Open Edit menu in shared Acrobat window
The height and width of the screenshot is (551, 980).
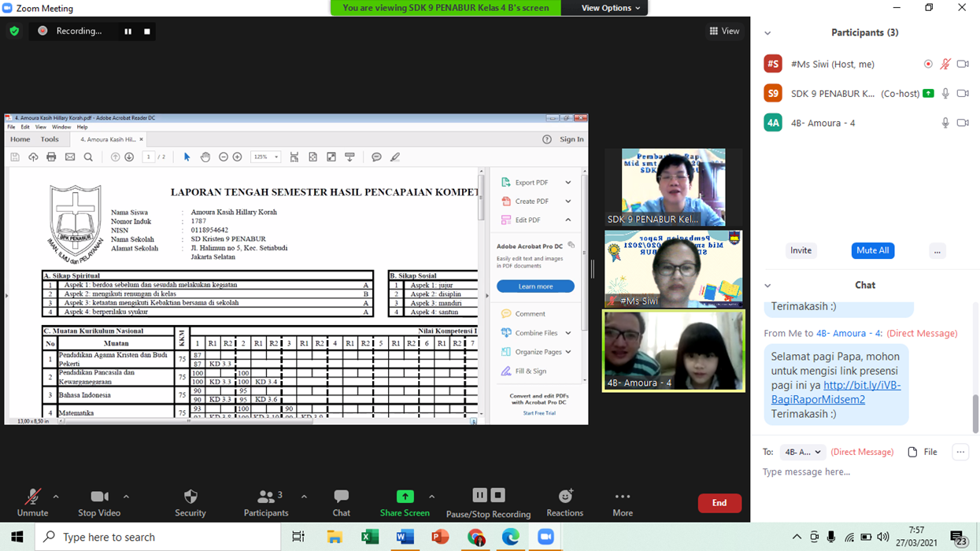[x=25, y=127]
